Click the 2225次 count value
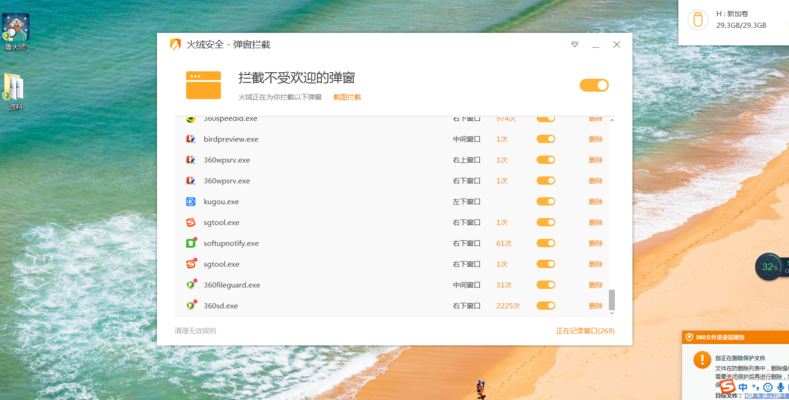Screen dimensions: 789x400 (x=508, y=305)
